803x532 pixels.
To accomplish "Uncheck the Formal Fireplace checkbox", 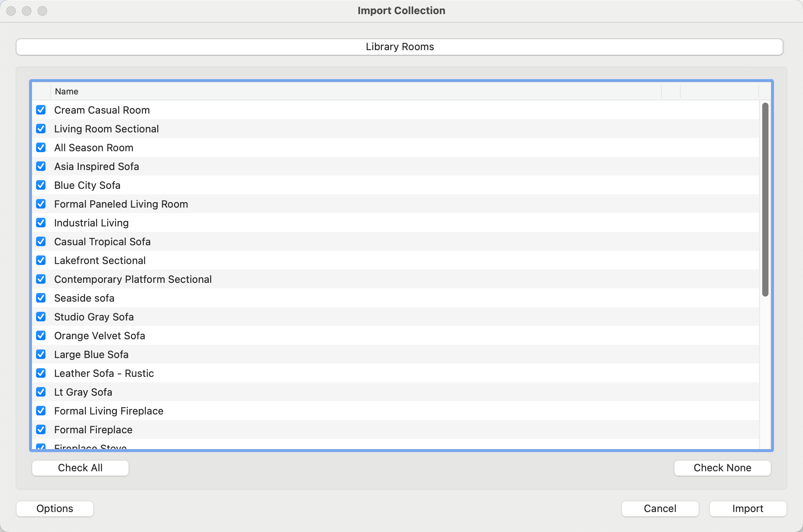I will (41, 430).
